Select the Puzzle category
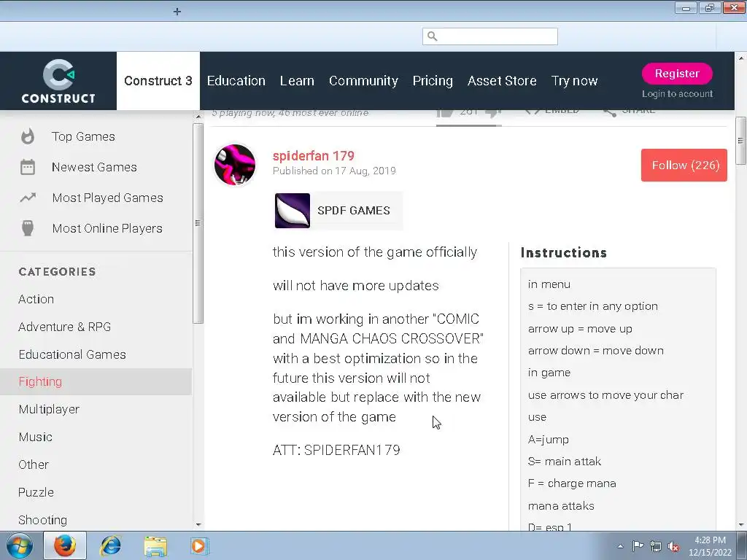The height and width of the screenshot is (560, 747). 36,492
